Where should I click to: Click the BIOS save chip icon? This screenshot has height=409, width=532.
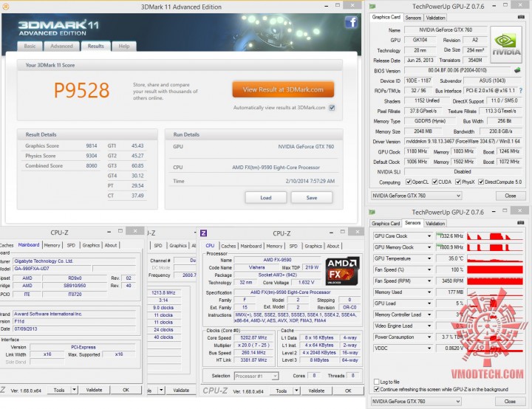[x=517, y=70]
